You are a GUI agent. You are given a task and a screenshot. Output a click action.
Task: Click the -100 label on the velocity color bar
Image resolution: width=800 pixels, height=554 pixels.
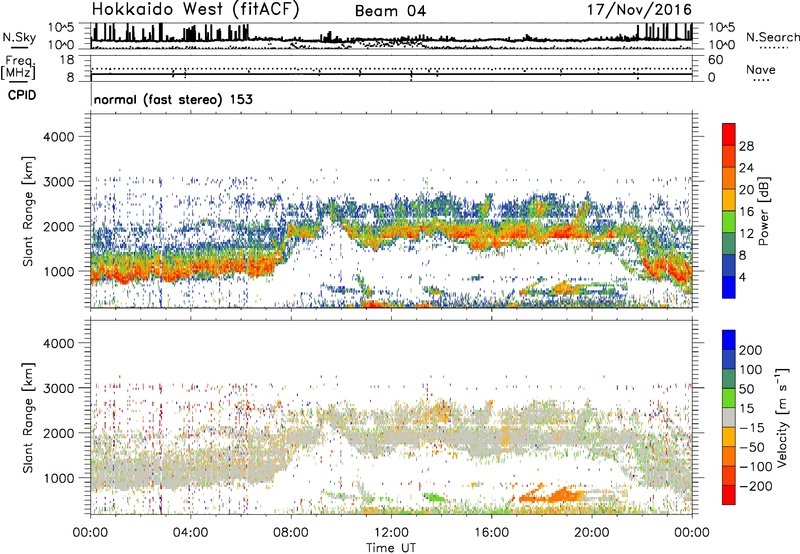click(x=754, y=467)
